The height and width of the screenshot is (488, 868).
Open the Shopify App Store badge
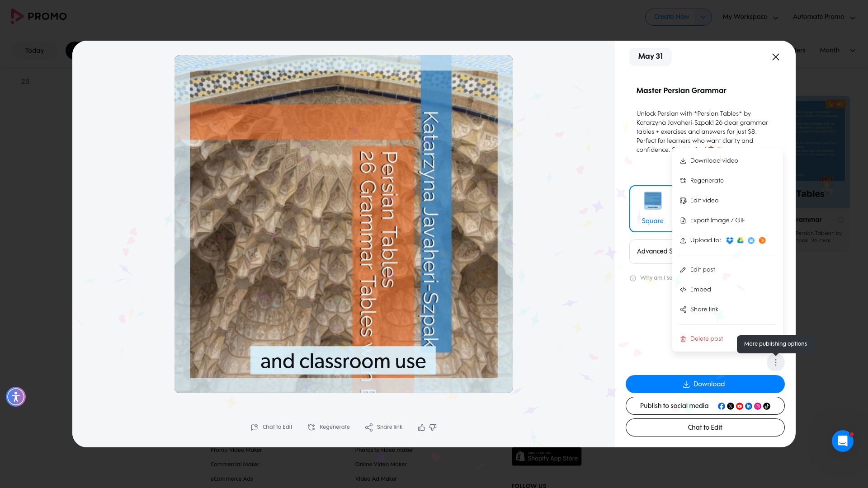coord(547,456)
